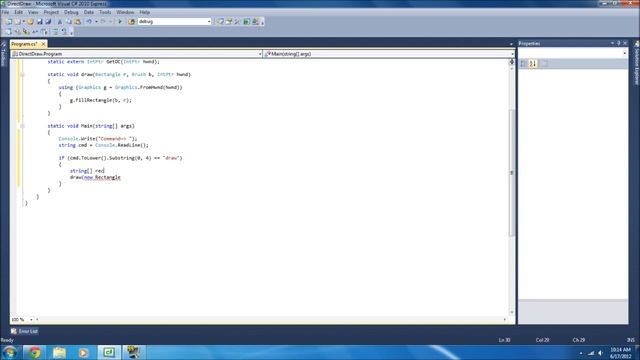Start debugging with the green play icon
This screenshot has width=640, height=360.
pyautogui.click(x=120, y=22)
